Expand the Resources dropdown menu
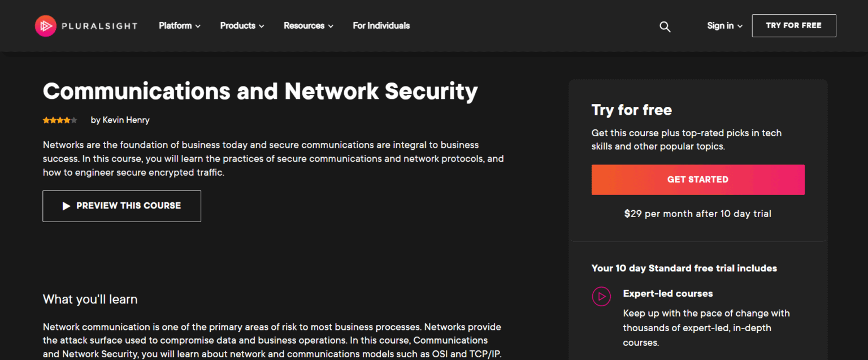The height and width of the screenshot is (360, 868). pyautogui.click(x=309, y=26)
